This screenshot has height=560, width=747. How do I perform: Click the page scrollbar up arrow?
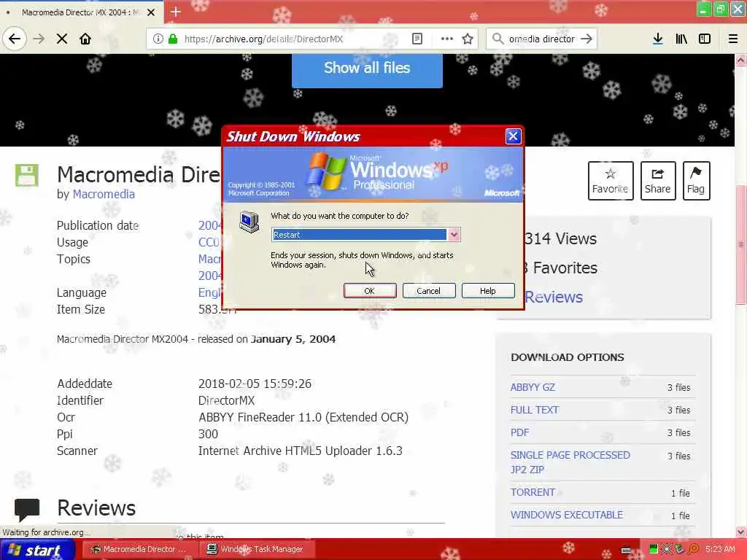click(741, 60)
